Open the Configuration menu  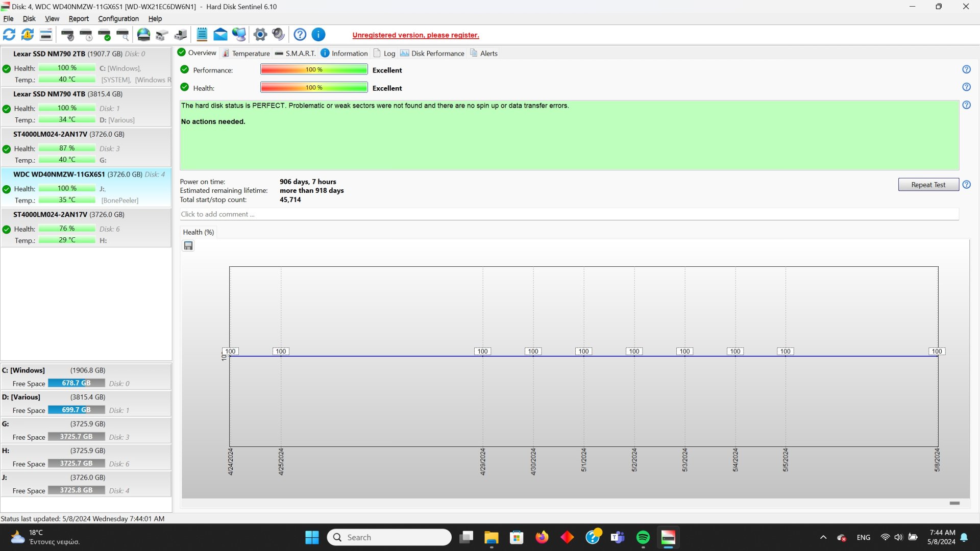pos(118,19)
